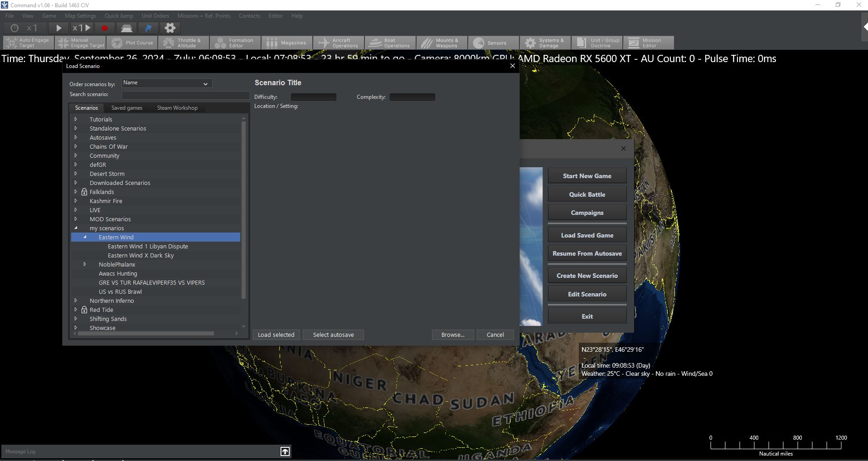Screen dimensions: 868x461
Task: Switch to the Steam Workshop tab
Action: coord(177,108)
